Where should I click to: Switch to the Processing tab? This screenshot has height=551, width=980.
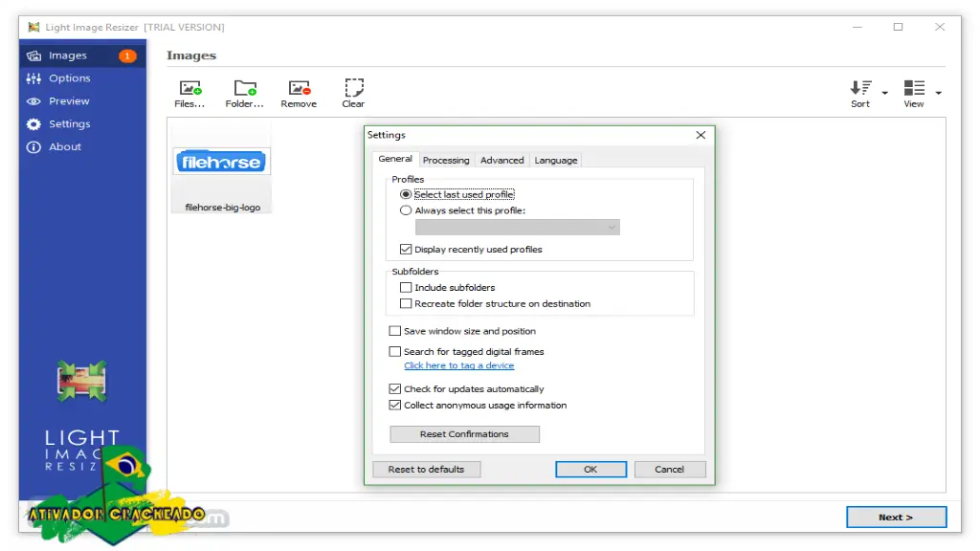point(446,161)
